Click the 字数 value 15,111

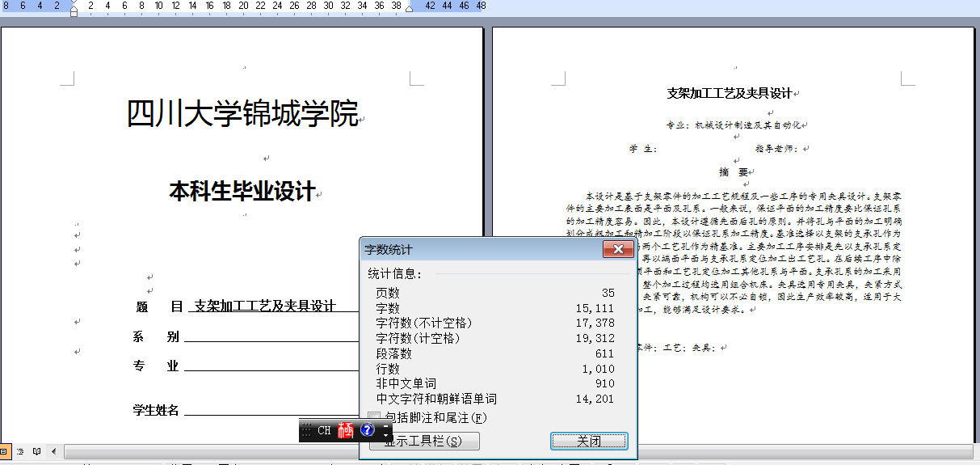tap(595, 308)
